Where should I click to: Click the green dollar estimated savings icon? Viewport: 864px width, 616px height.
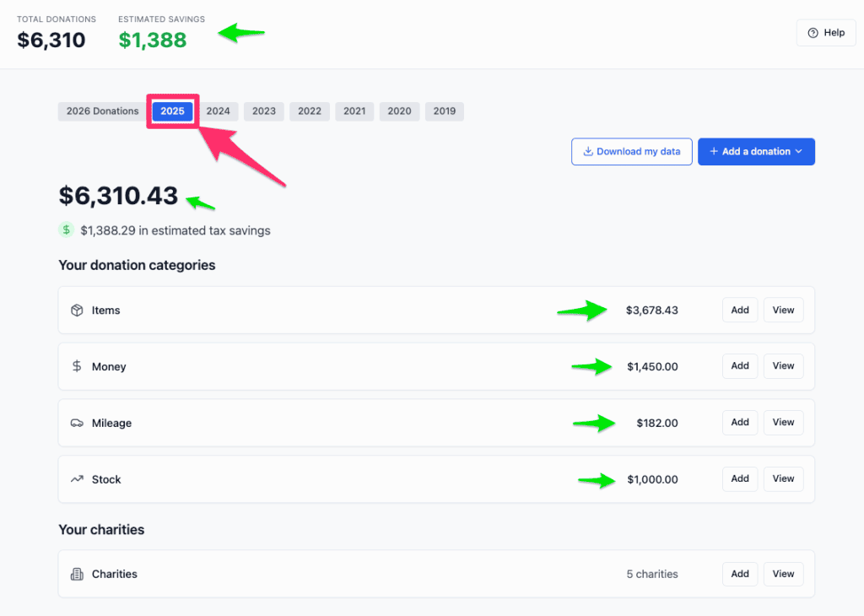(66, 230)
